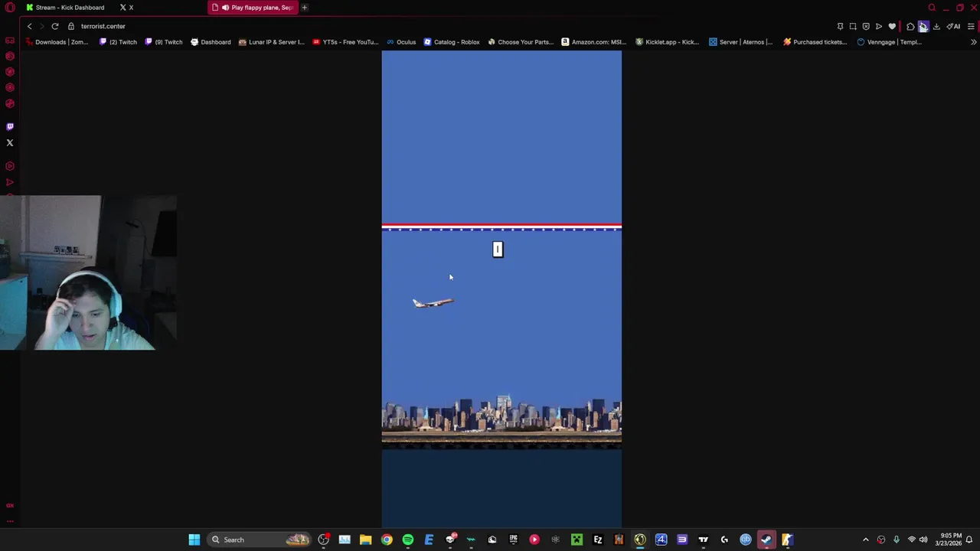Screen dimensions: 980x551
Task: Click the streamer webcam overlay
Action: (x=88, y=272)
